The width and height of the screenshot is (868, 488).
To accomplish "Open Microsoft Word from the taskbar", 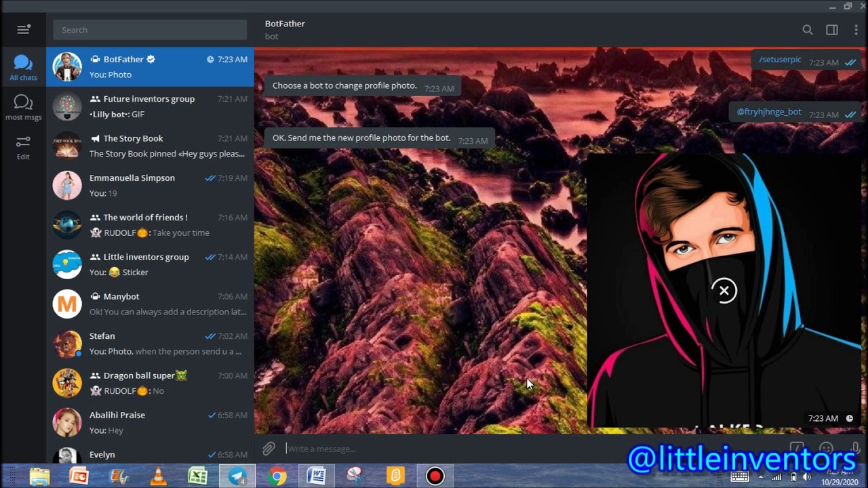I will pyautogui.click(x=316, y=476).
